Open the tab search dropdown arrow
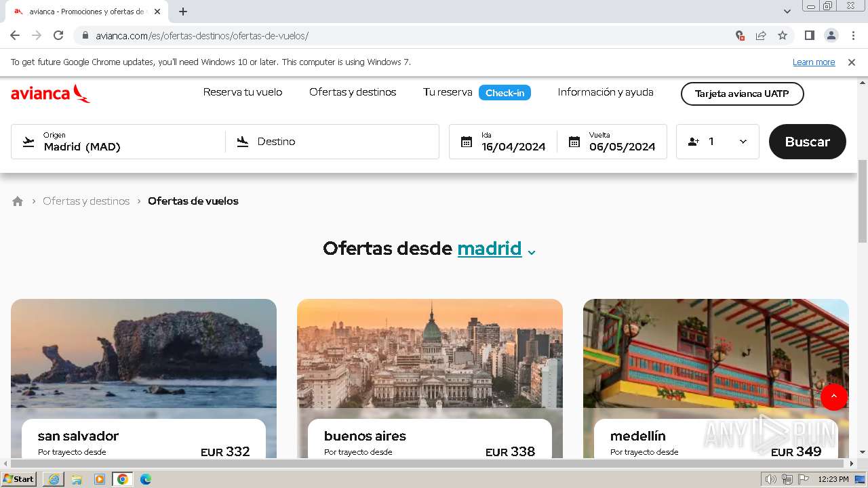The height and width of the screenshot is (488, 868). (x=787, y=12)
